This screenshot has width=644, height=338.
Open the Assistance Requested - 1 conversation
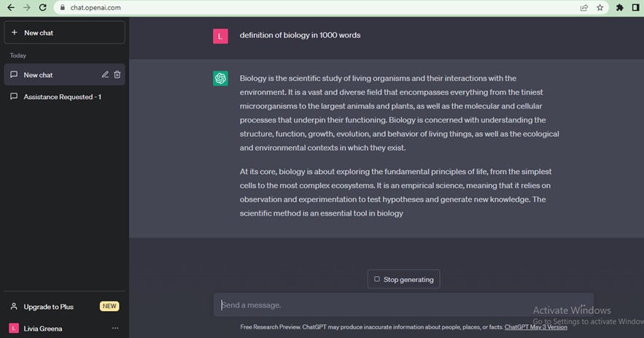point(62,97)
